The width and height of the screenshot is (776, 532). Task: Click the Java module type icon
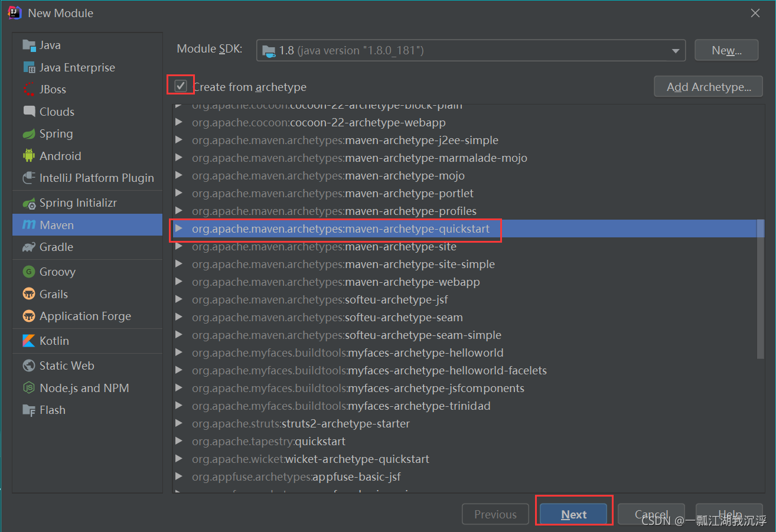29,45
